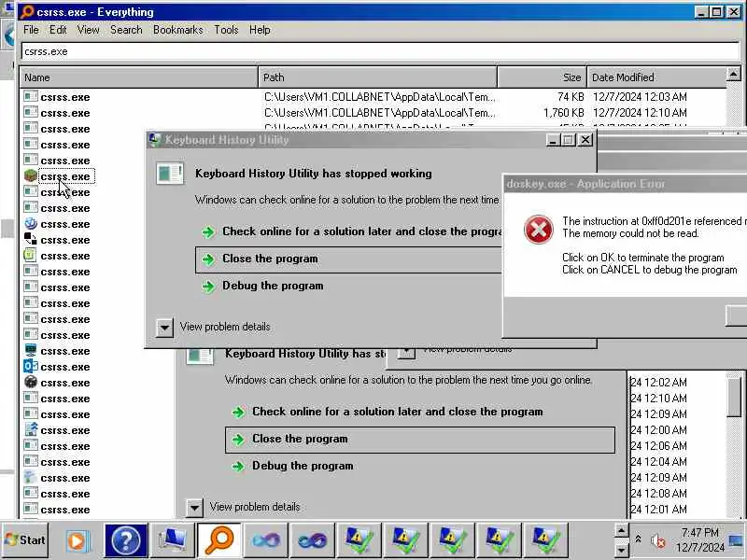This screenshot has height=560, width=747.
Task: Open the blue Help question mark taskbar icon
Action: tap(126, 540)
